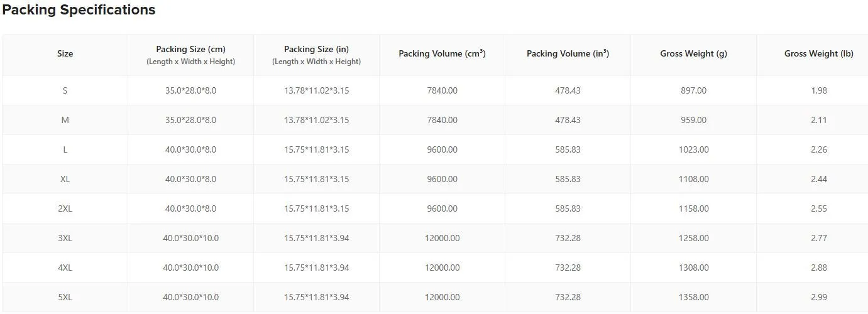
Task: Click the Packing Specifications heading
Action: click(79, 10)
